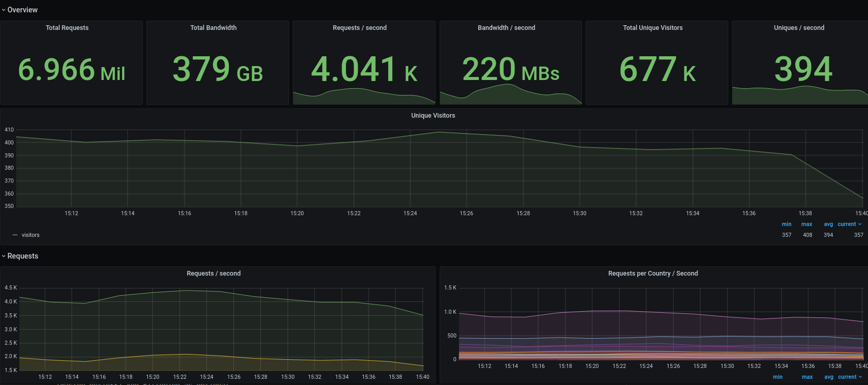The image size is (868, 385).
Task: Click the 357 value under current column
Action: pyautogui.click(x=859, y=235)
